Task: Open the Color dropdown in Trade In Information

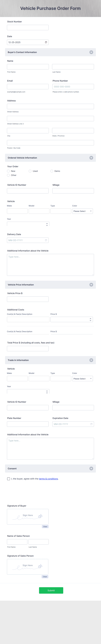Action: (83, 378)
